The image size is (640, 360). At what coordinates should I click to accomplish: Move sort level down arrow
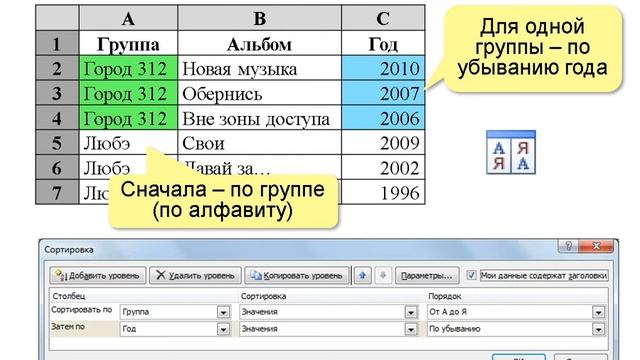pos(382,276)
